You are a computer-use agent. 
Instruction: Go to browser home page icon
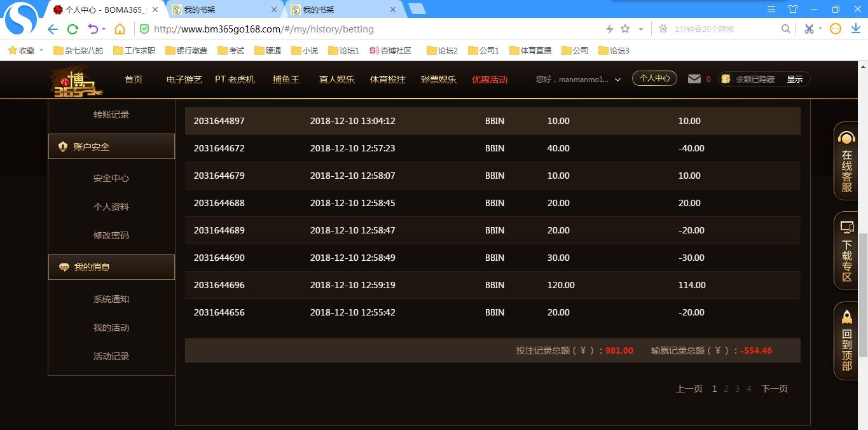(x=120, y=29)
